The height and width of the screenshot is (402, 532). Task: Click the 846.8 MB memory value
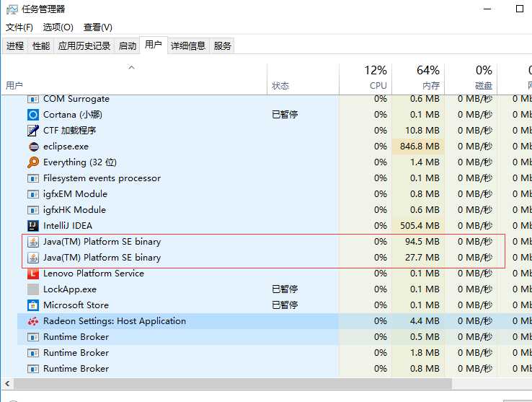pyautogui.click(x=420, y=147)
